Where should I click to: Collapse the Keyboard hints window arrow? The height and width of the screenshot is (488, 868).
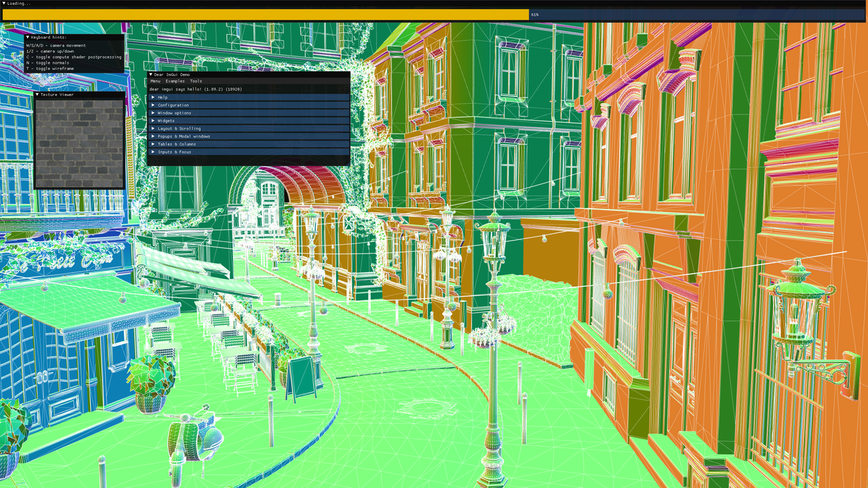pyautogui.click(x=28, y=37)
